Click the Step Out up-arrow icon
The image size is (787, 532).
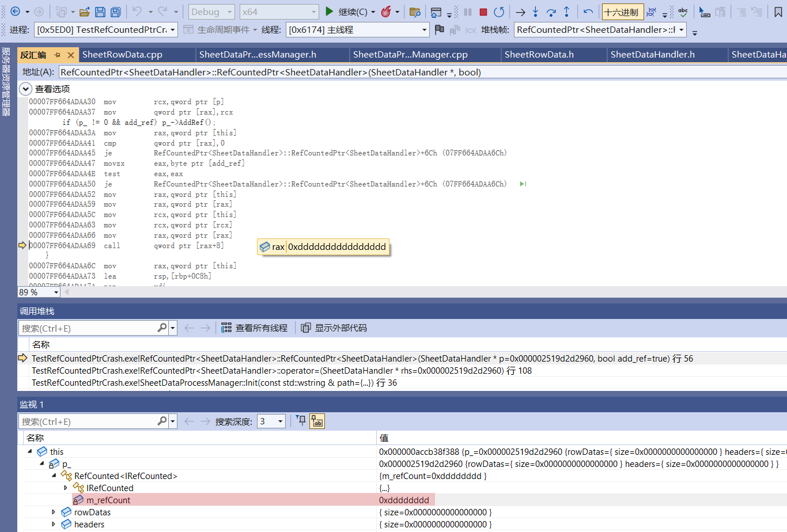click(567, 12)
